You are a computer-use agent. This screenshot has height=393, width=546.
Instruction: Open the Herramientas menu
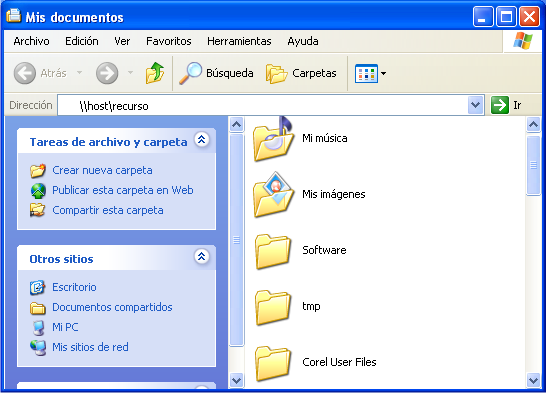(x=239, y=41)
